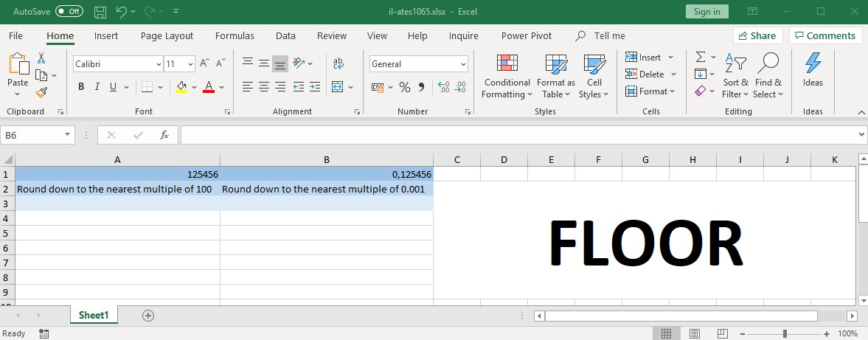Toggle Italic formatting
Image resolution: width=868 pixels, height=340 pixels.
97,87
